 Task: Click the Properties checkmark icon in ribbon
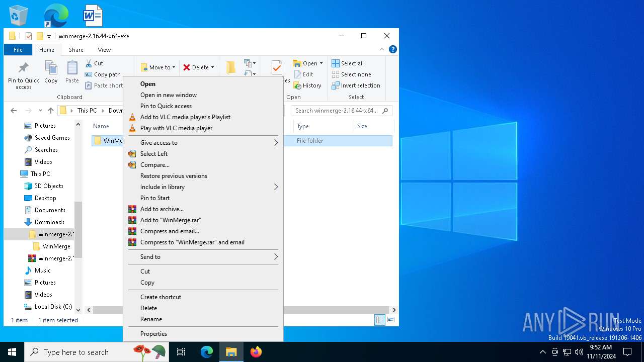point(276,67)
